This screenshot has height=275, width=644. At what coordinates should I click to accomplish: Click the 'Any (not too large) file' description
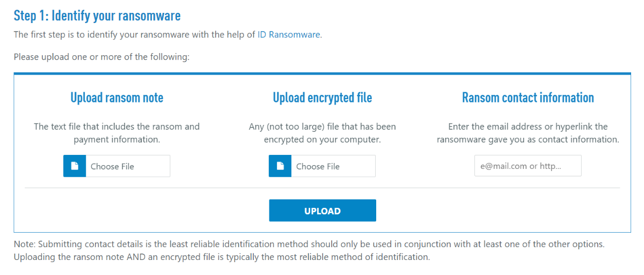coord(322,133)
